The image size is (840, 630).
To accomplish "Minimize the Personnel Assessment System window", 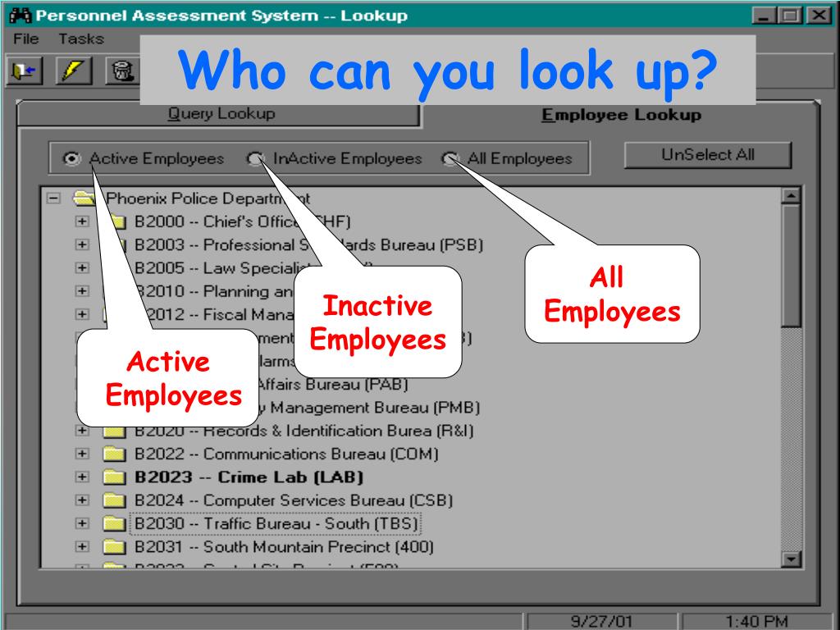I will click(764, 15).
